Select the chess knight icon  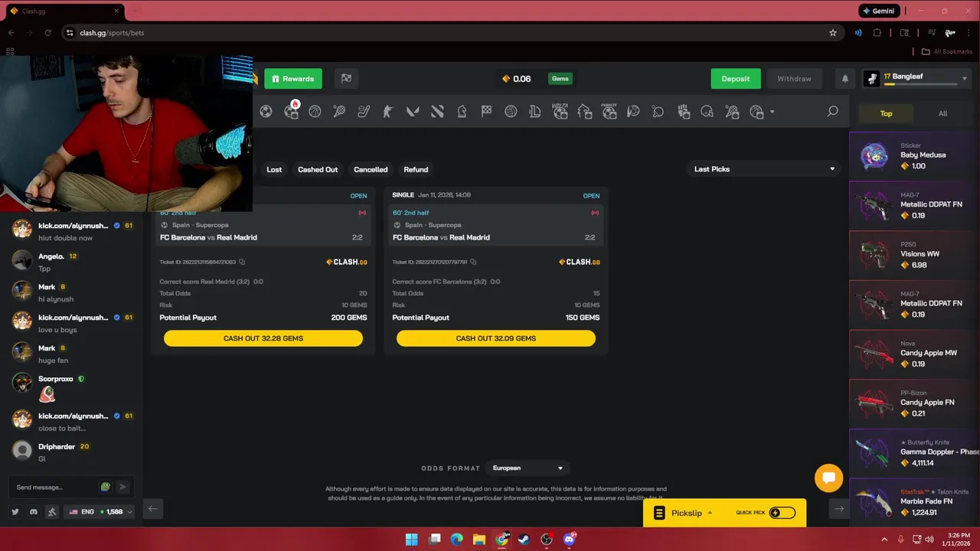(x=462, y=112)
